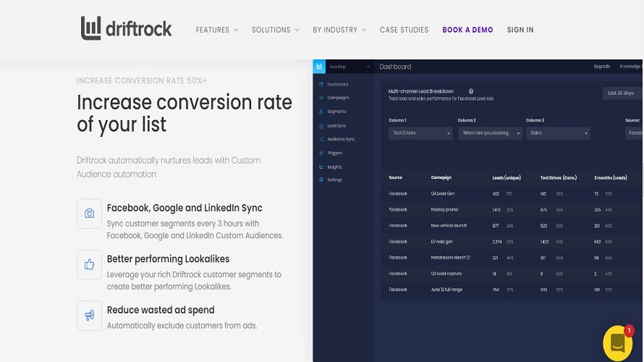Open the Column 3 Sales dropdown

[x=558, y=133]
